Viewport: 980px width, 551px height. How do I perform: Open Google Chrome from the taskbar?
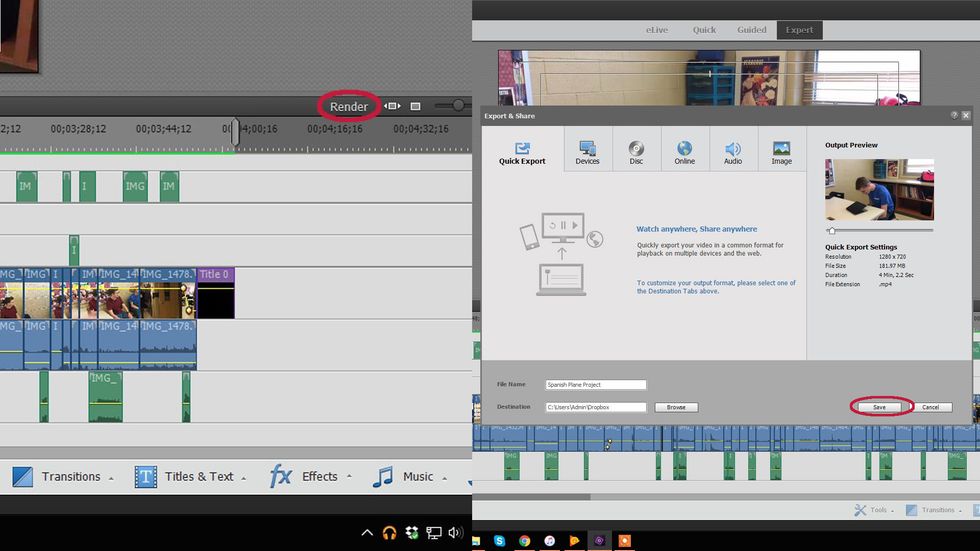[x=524, y=541]
